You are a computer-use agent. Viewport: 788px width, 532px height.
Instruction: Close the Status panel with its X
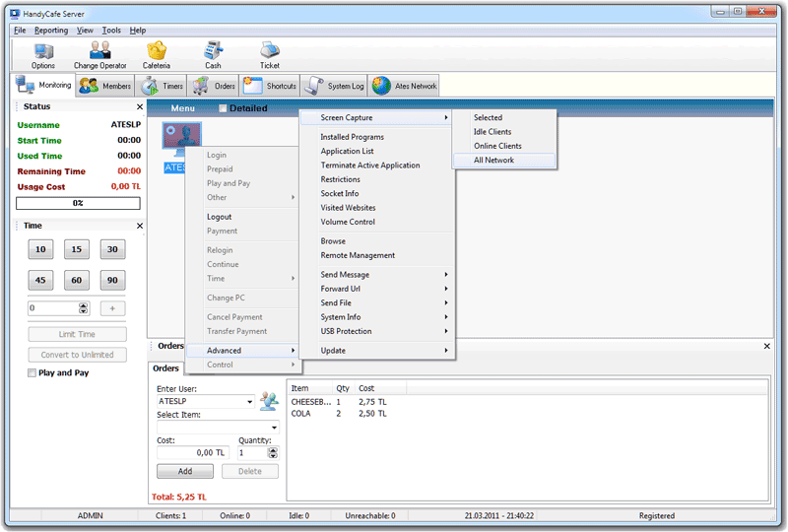point(139,106)
